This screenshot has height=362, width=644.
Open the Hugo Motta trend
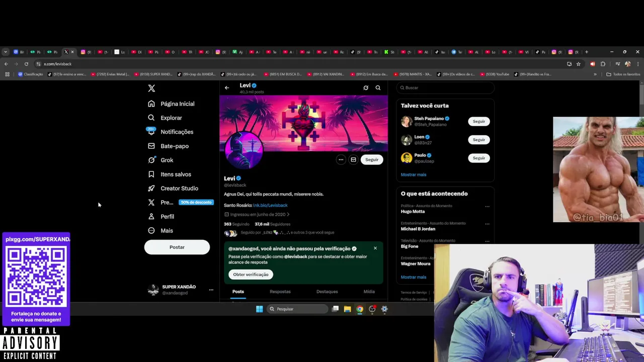pyautogui.click(x=413, y=212)
